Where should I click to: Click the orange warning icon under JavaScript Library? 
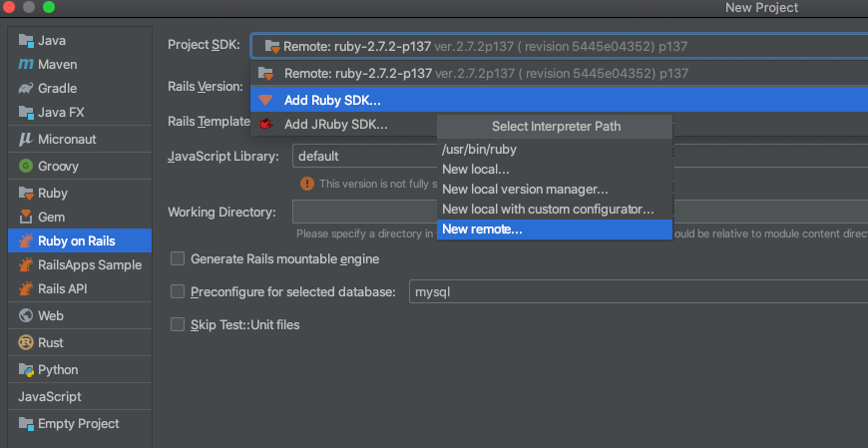(307, 184)
